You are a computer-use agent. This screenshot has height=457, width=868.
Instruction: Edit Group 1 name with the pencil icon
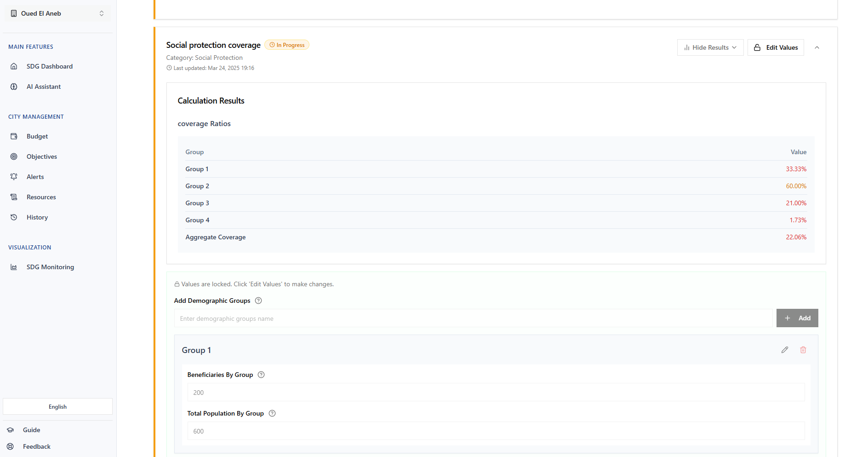tap(785, 350)
